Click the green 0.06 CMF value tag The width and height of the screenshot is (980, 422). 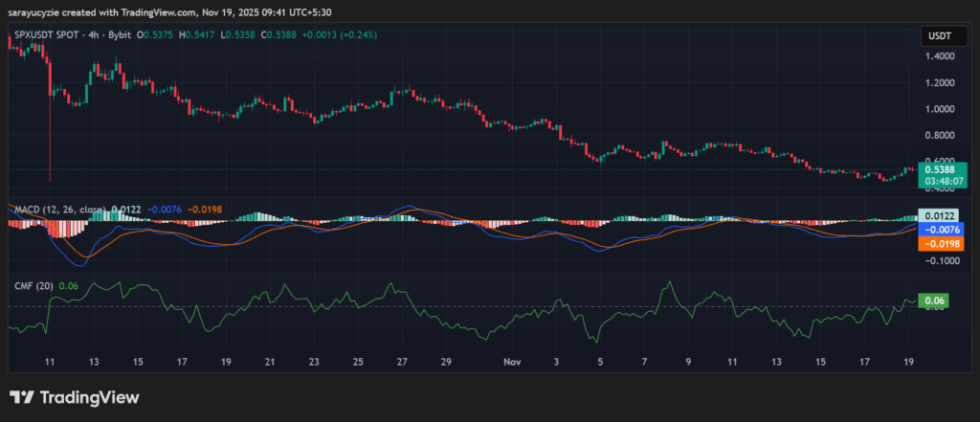[933, 300]
